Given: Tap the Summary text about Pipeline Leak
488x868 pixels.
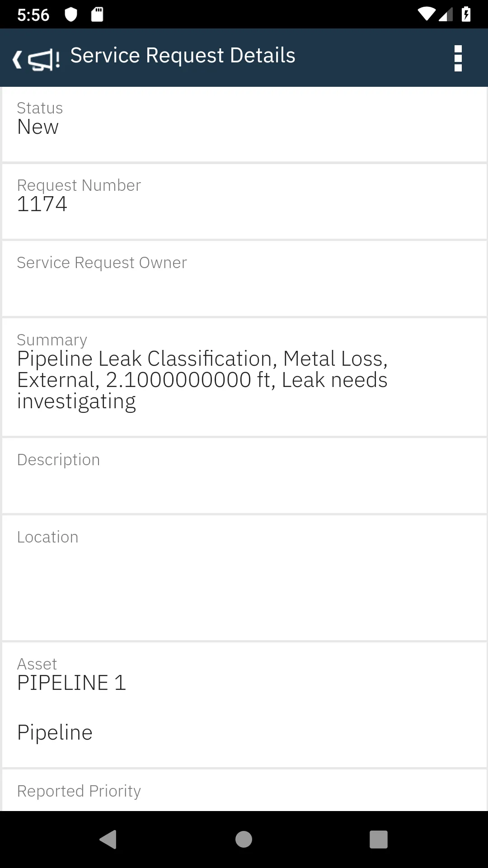Looking at the screenshot, I should click(x=202, y=379).
